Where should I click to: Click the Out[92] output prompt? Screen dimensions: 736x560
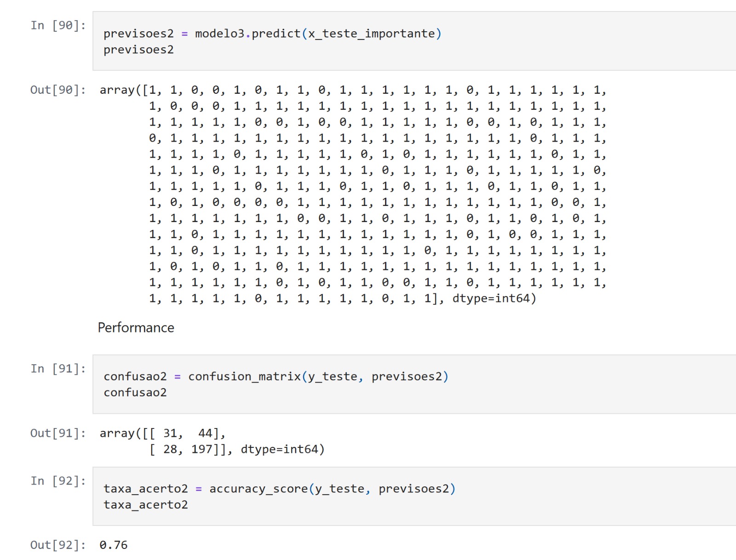(x=58, y=545)
